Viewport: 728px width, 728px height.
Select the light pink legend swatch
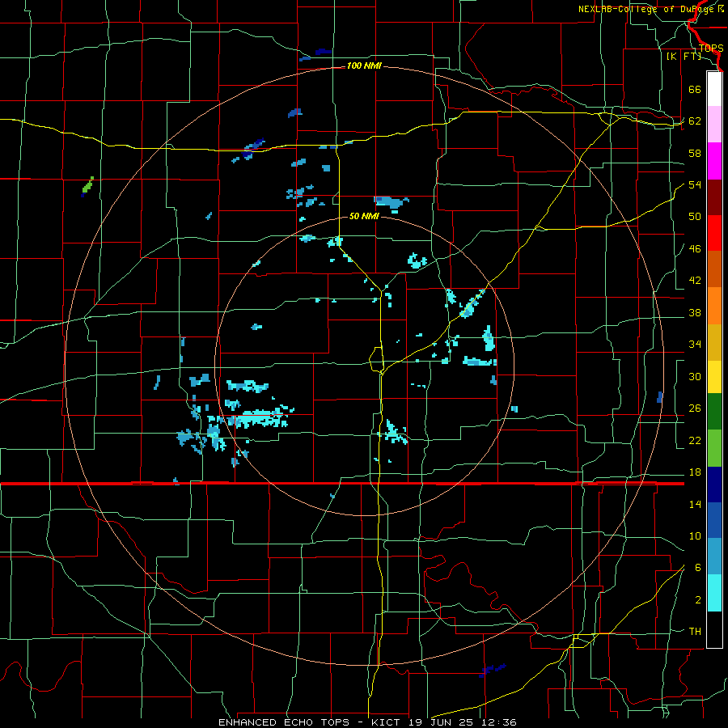coord(714,125)
